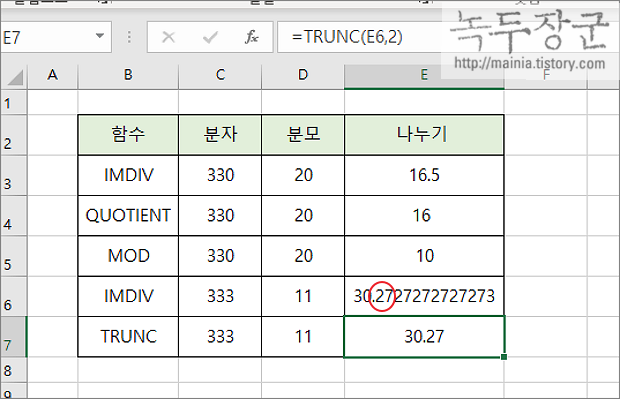Click the Cancel X icon in formula bar

[169, 37]
